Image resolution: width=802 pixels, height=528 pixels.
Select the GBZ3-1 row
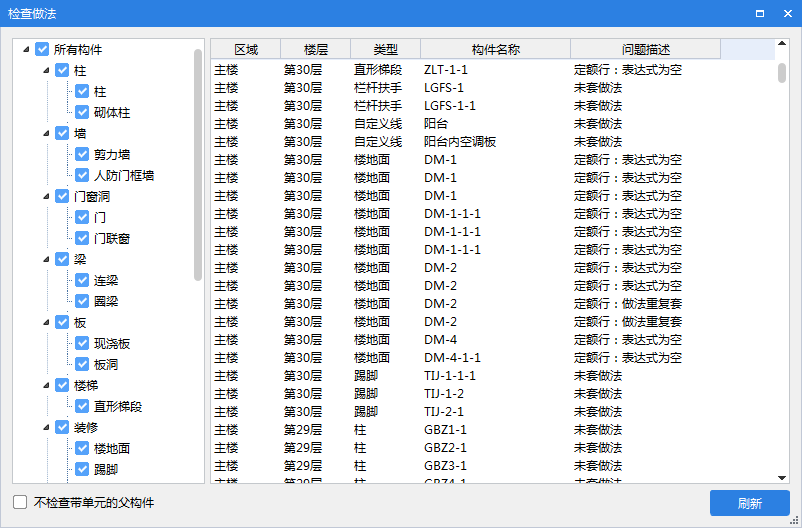tap(493, 466)
